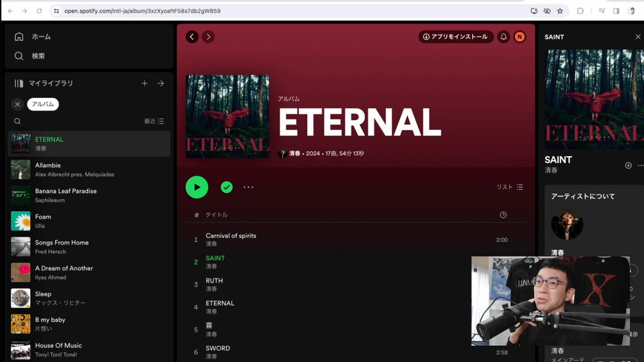644x362 pixels.
Task: Open ETERNAL album in library list
Action: click(x=89, y=143)
